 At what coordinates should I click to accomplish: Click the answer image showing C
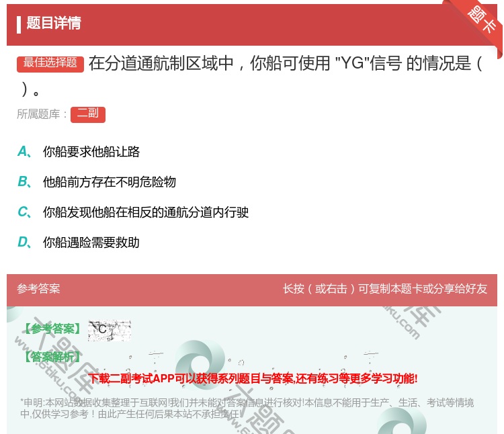(x=110, y=331)
